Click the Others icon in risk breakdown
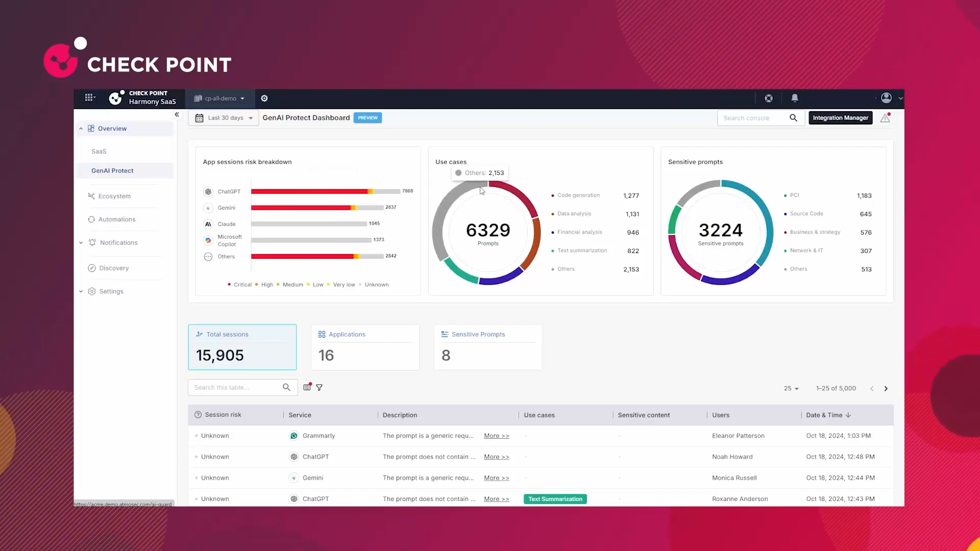 coord(208,257)
